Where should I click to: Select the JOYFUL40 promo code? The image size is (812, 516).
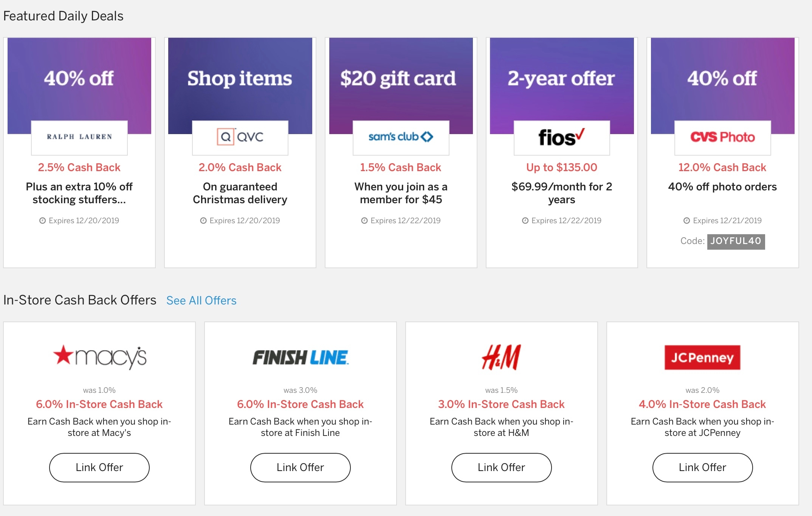tap(735, 241)
